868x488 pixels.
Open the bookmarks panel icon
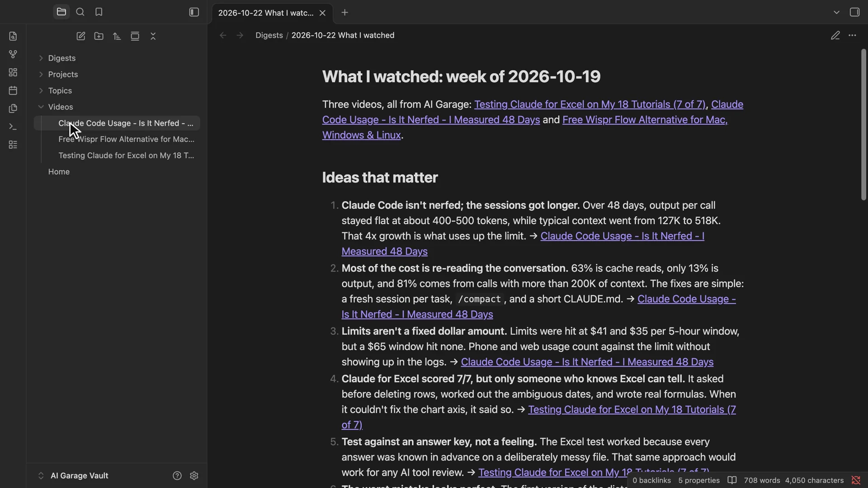(99, 12)
